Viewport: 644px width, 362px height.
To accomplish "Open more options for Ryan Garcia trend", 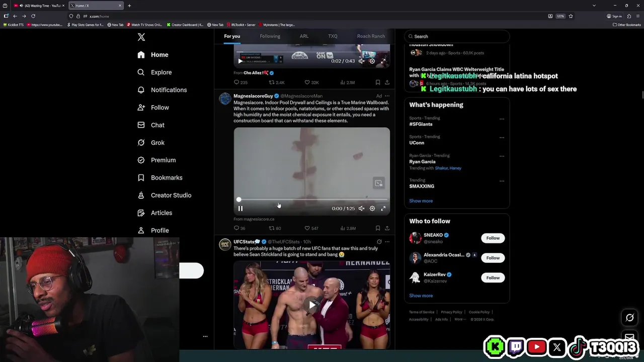I will point(502,156).
